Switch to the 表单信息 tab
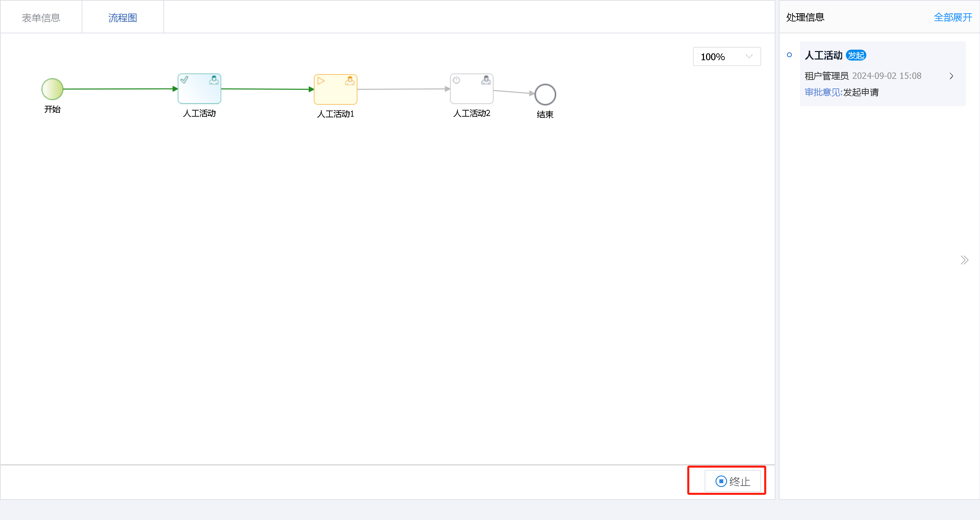 point(41,17)
